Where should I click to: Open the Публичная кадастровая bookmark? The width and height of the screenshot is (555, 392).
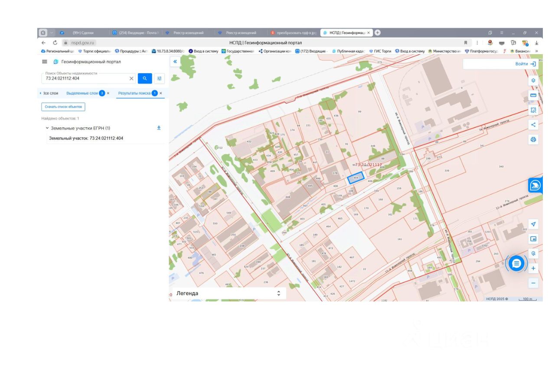pos(348,51)
